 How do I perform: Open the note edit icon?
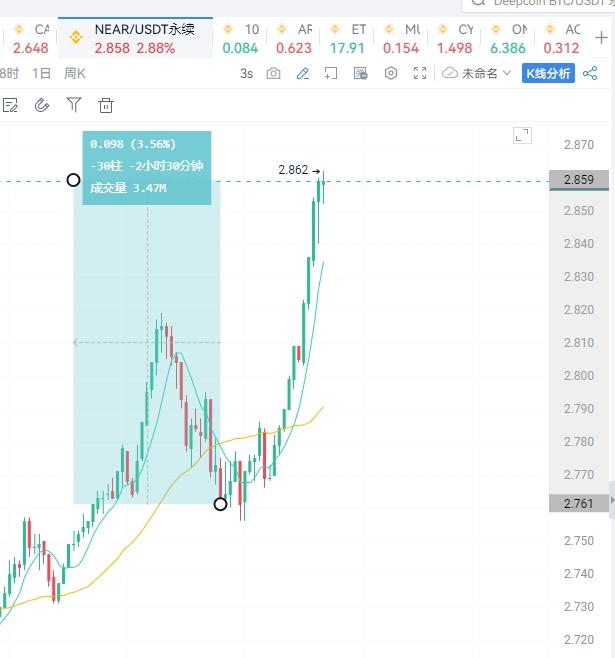pyautogui.click(x=10, y=105)
